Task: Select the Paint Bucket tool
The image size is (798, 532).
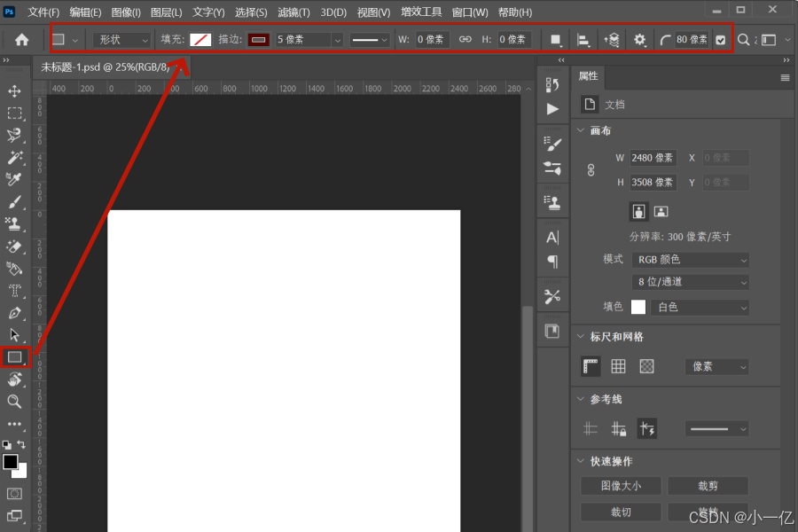Action: [14, 269]
